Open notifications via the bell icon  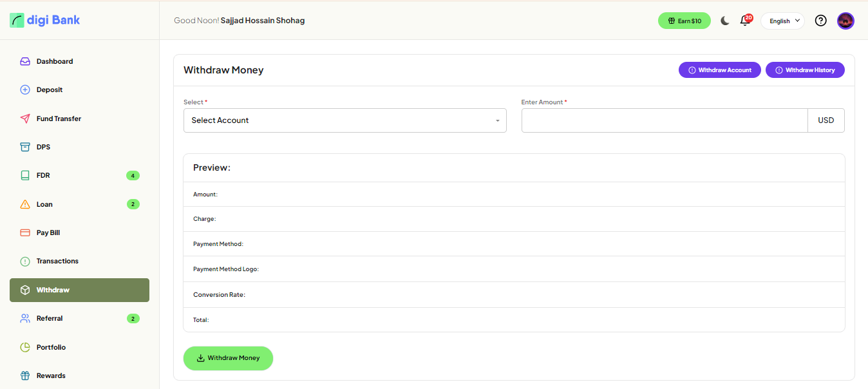(745, 21)
